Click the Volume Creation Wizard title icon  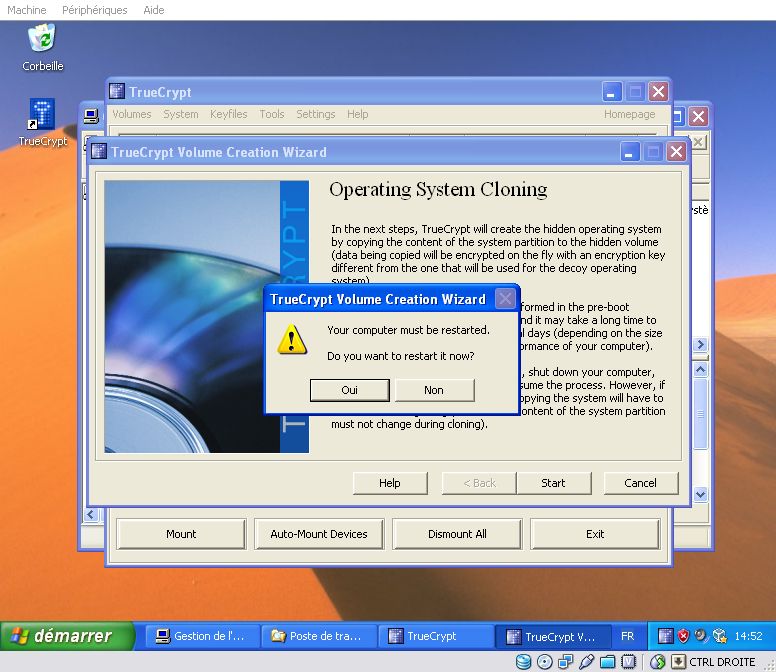click(x=99, y=151)
